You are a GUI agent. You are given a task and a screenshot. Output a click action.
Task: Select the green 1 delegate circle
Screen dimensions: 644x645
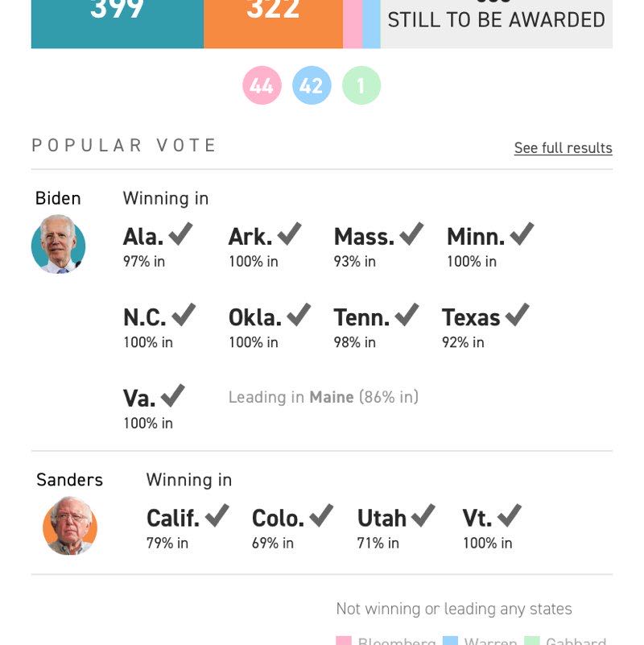361,85
